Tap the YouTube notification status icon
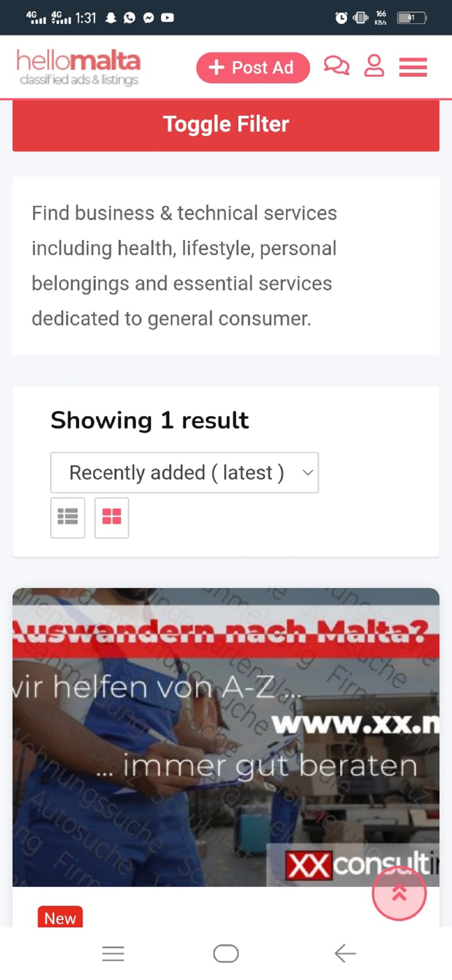452x980 pixels. (x=167, y=18)
